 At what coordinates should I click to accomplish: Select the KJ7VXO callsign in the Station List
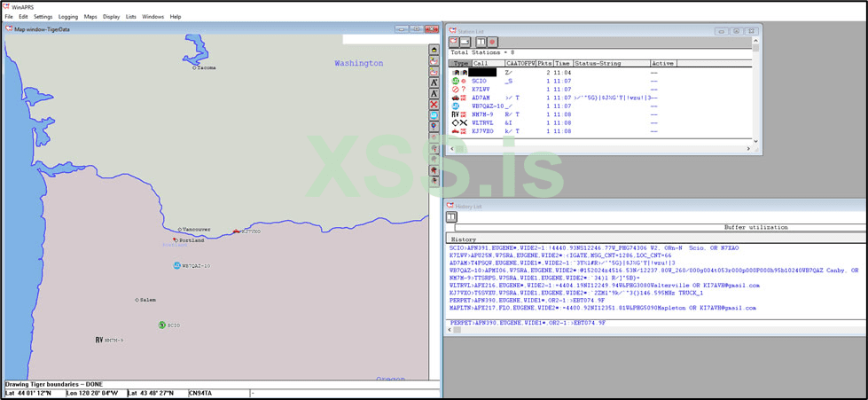(481, 130)
